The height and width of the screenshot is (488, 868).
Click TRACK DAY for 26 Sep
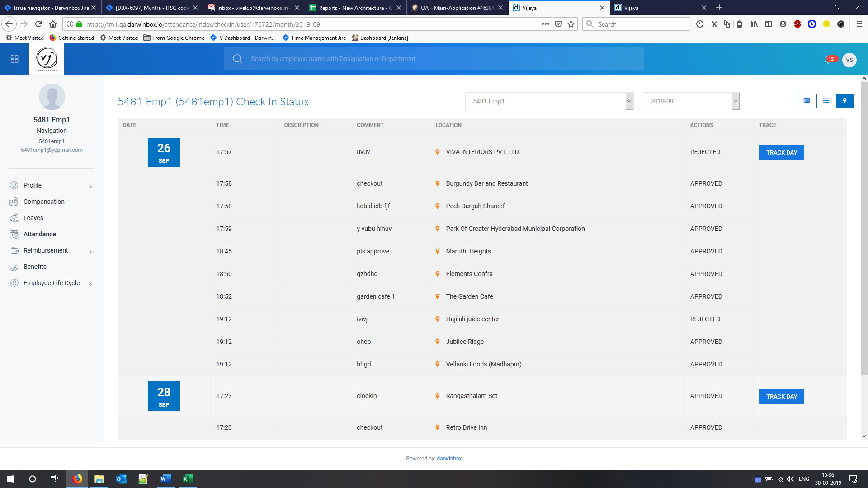coord(781,153)
